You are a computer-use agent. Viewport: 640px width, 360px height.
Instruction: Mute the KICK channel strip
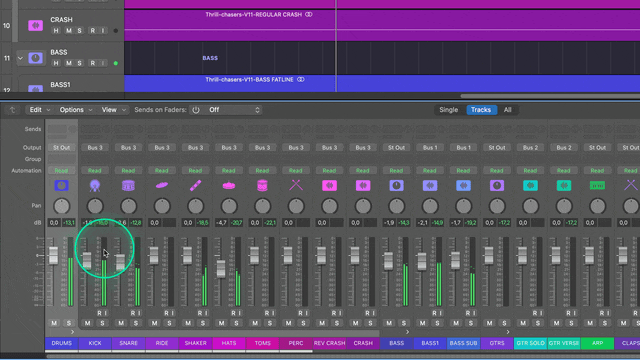87,323
